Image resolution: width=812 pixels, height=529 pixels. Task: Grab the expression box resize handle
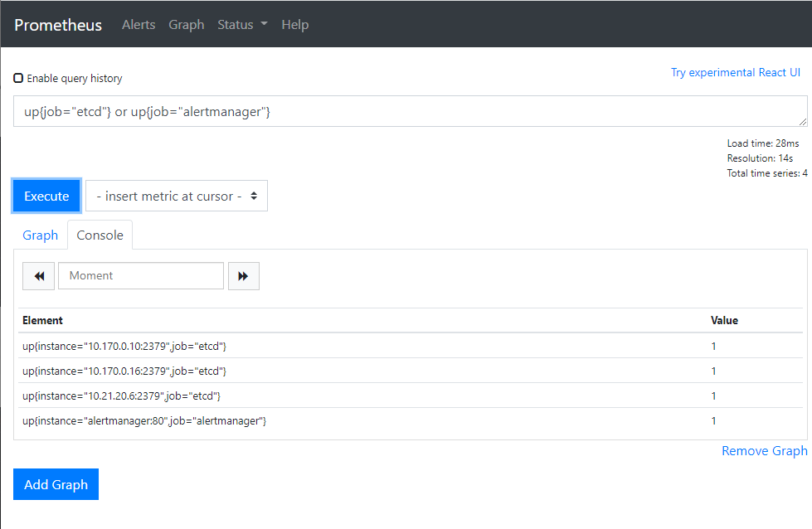pyautogui.click(x=802, y=122)
